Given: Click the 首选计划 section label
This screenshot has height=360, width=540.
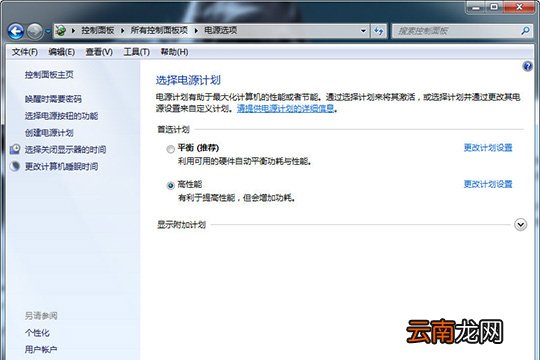Looking at the screenshot, I should coord(173,130).
